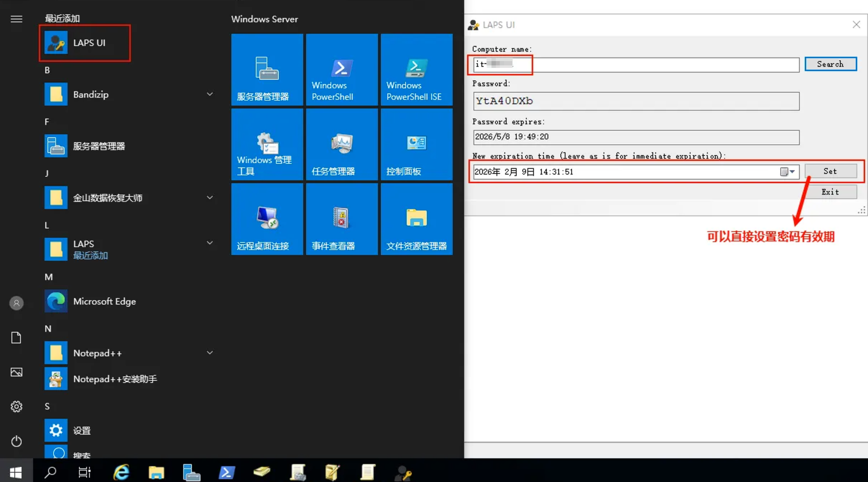868x482 pixels.
Task: Open the expiration date calendar dropdown
Action: [788, 172]
